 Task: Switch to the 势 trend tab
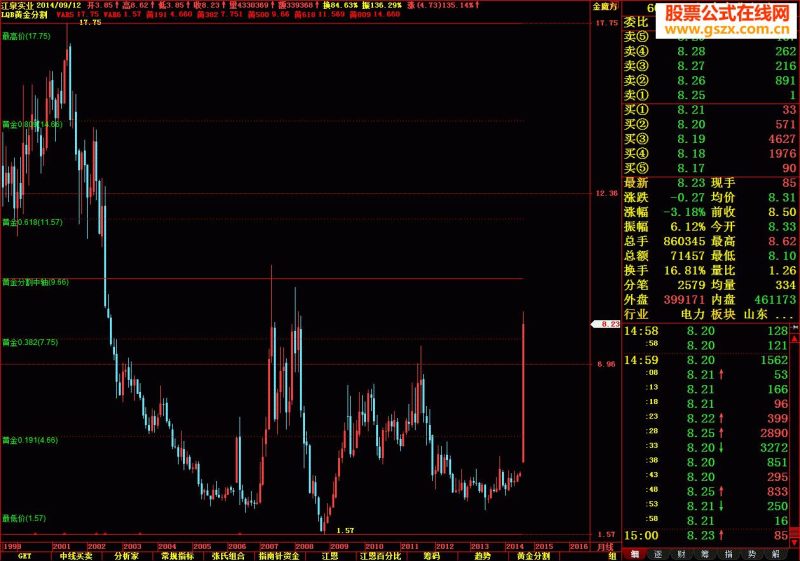point(752,555)
